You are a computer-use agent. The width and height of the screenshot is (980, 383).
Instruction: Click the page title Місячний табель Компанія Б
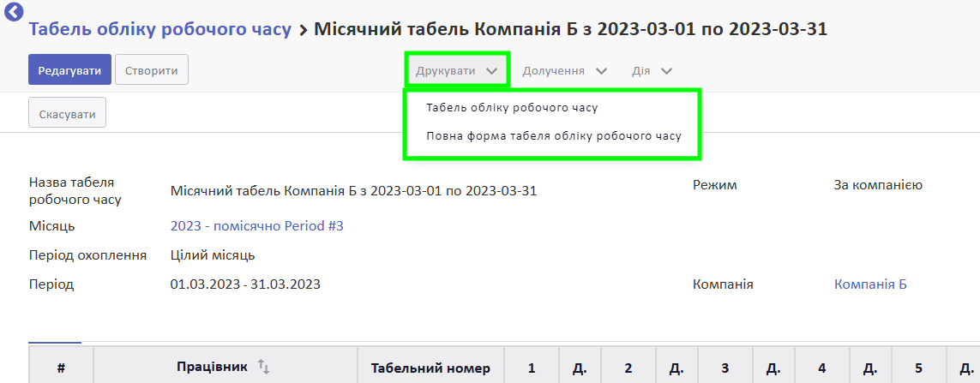point(571,29)
